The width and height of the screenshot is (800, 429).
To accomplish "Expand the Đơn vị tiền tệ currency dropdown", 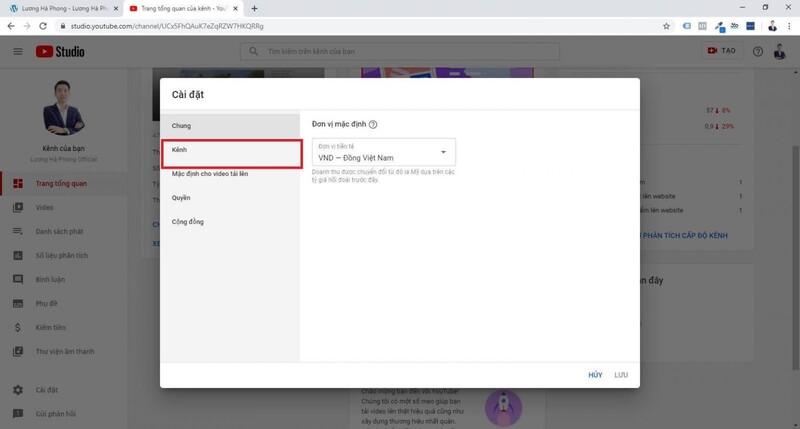I will (x=444, y=152).
